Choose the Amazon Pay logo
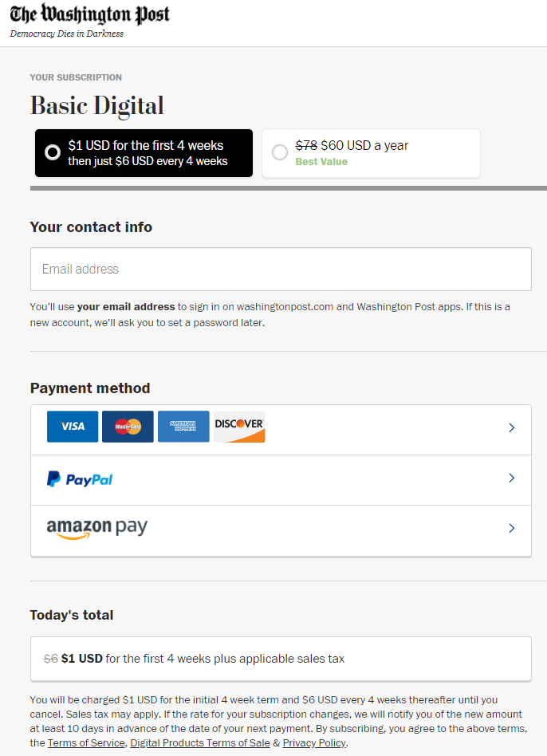This screenshot has height=756, width=547. coord(96,529)
